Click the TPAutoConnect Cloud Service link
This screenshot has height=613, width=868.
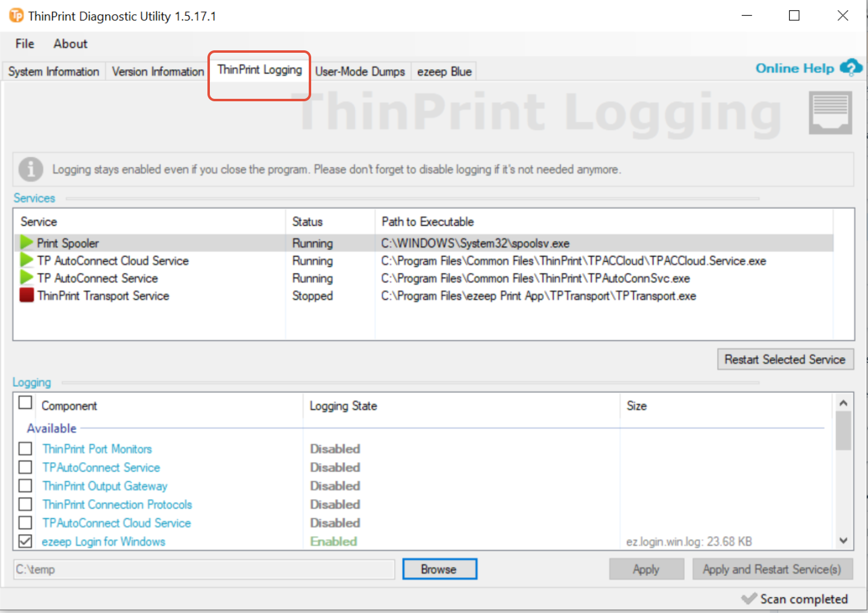(x=116, y=523)
